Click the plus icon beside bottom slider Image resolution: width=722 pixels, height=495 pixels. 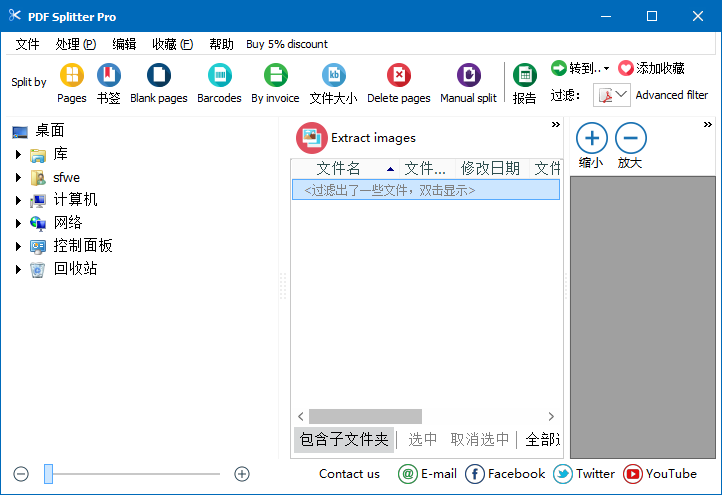coord(242,474)
